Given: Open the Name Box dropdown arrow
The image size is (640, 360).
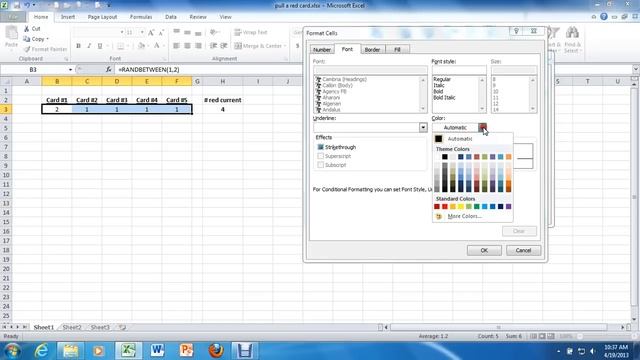Looking at the screenshot, I should click(70, 70).
